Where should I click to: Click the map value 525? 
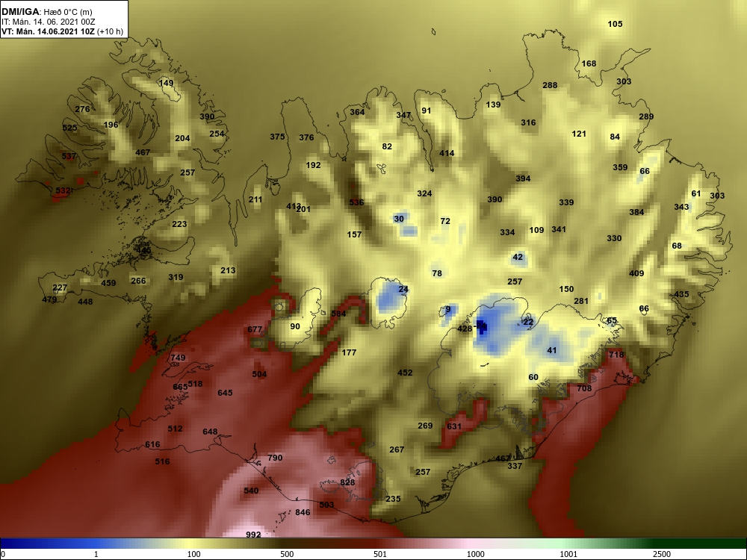[x=69, y=128]
